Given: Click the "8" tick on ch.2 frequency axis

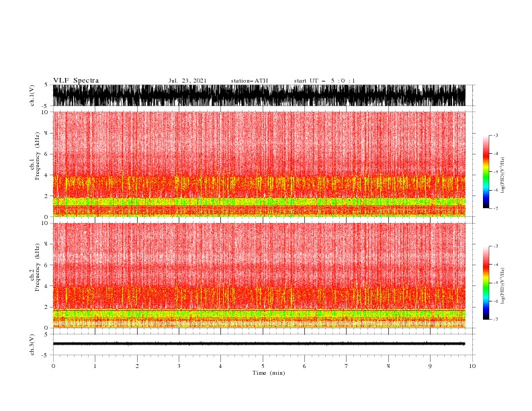Looking at the screenshot, I should coord(46,244).
